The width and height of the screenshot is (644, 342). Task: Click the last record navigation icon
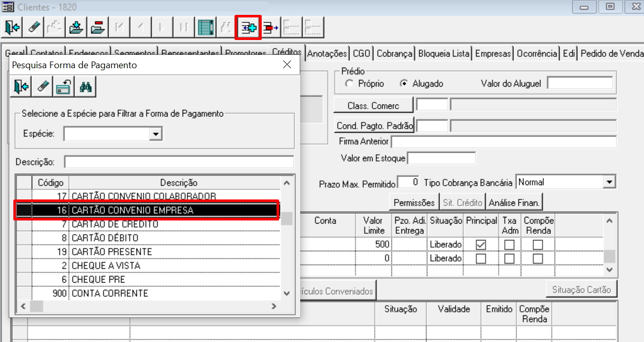(x=184, y=27)
